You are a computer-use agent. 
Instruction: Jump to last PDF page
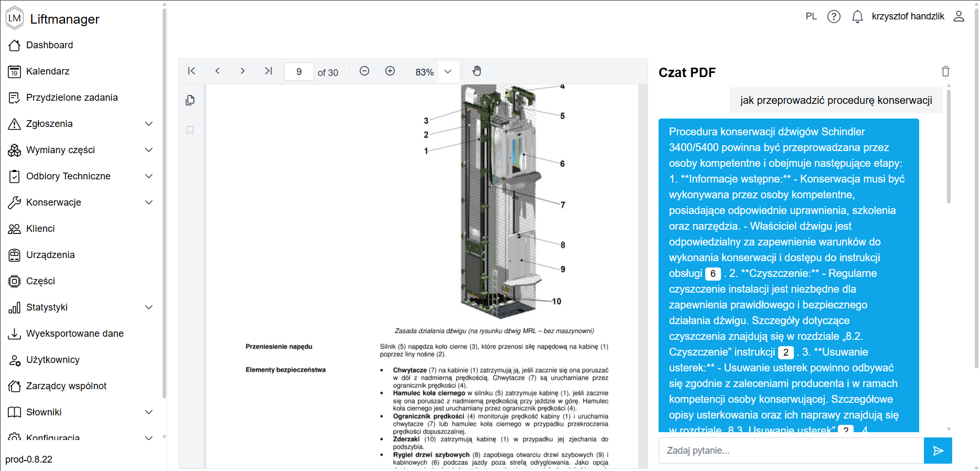pos(268,71)
